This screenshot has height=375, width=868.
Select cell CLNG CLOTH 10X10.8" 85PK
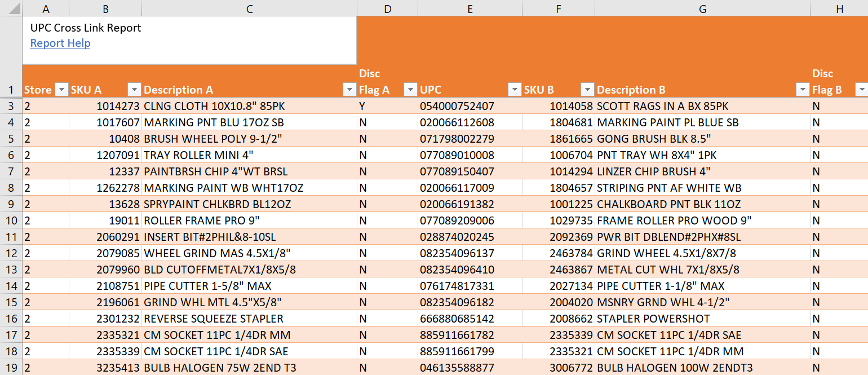249,106
